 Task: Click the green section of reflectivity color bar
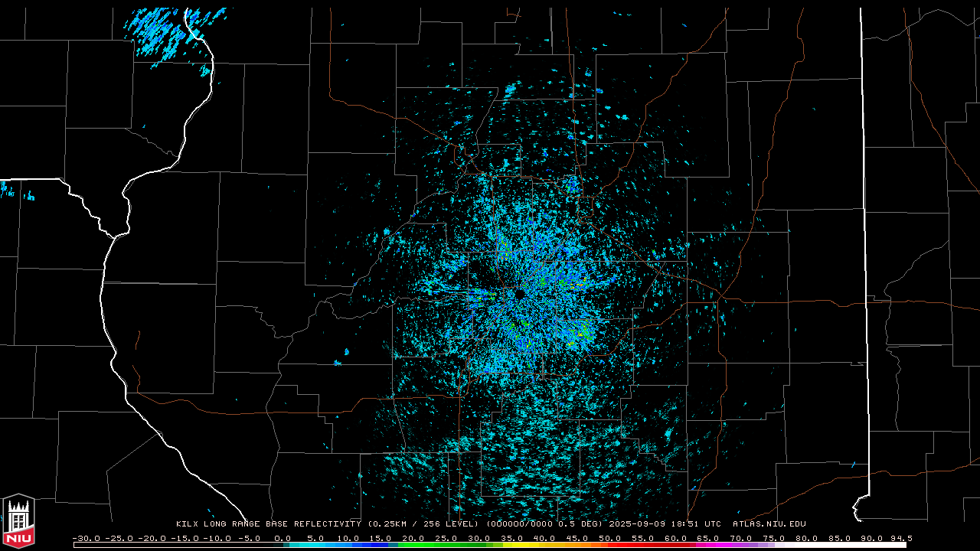pyautogui.click(x=440, y=545)
